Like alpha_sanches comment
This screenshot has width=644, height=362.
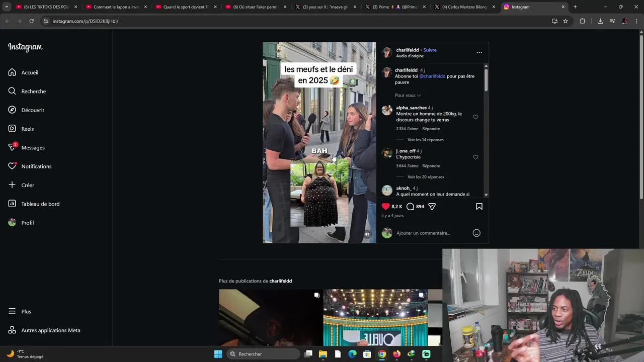tap(475, 117)
